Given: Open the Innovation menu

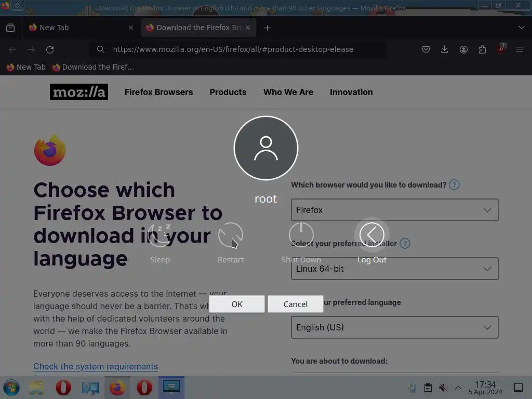Looking at the screenshot, I should 351,92.
